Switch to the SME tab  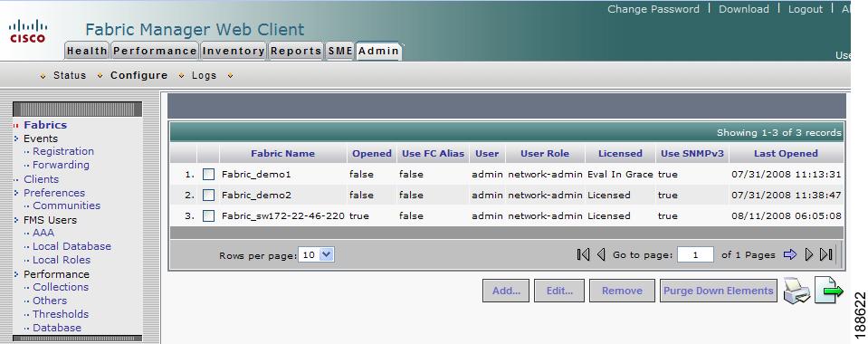pyautogui.click(x=340, y=51)
